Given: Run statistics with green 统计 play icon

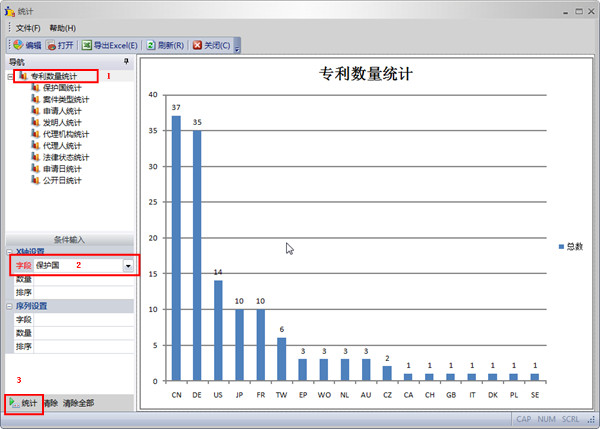Looking at the screenshot, I should pyautogui.click(x=14, y=403).
